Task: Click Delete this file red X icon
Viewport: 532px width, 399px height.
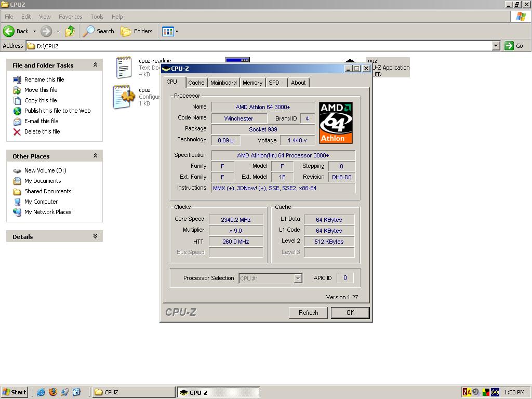Action: 17,131
